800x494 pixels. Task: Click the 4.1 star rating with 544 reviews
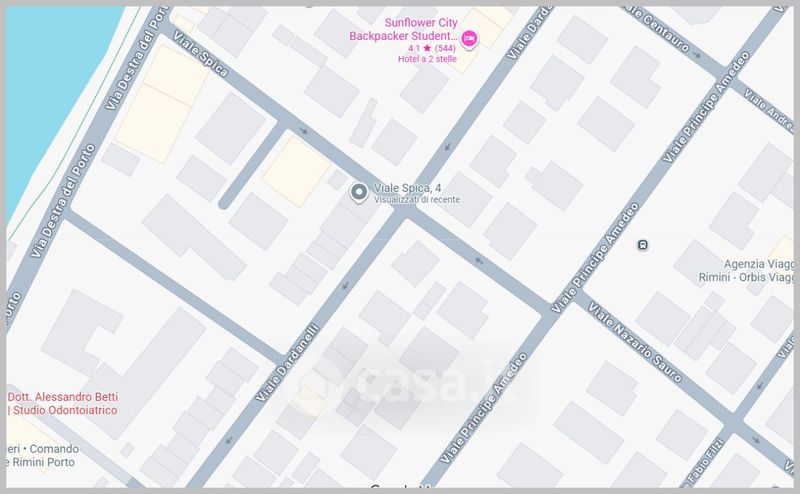pos(432,48)
